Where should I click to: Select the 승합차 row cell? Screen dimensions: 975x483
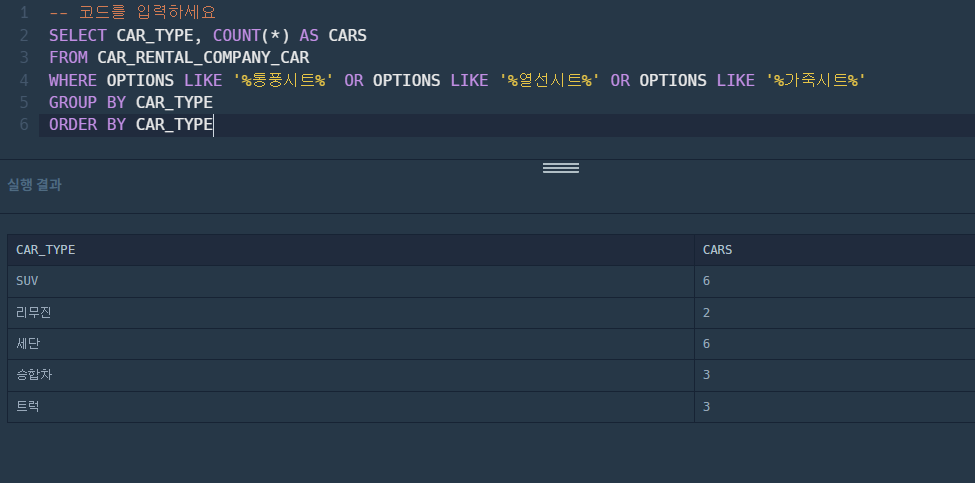pos(351,375)
